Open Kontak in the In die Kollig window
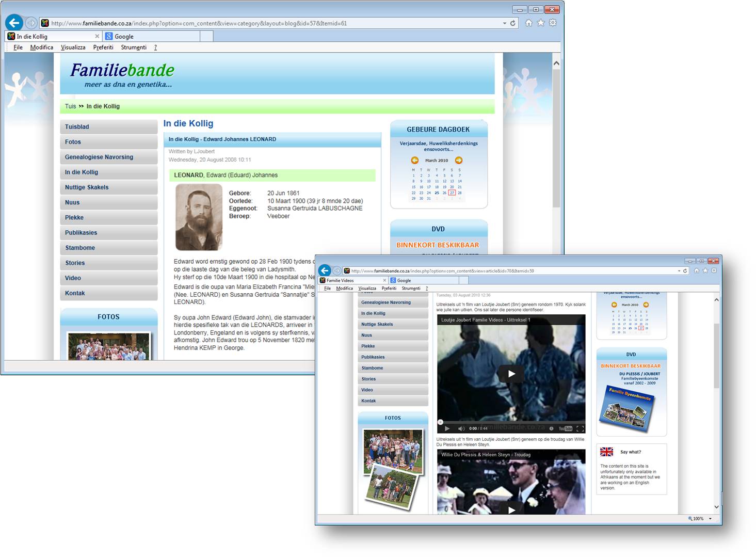Viewport: 756px width, 559px height. [109, 293]
